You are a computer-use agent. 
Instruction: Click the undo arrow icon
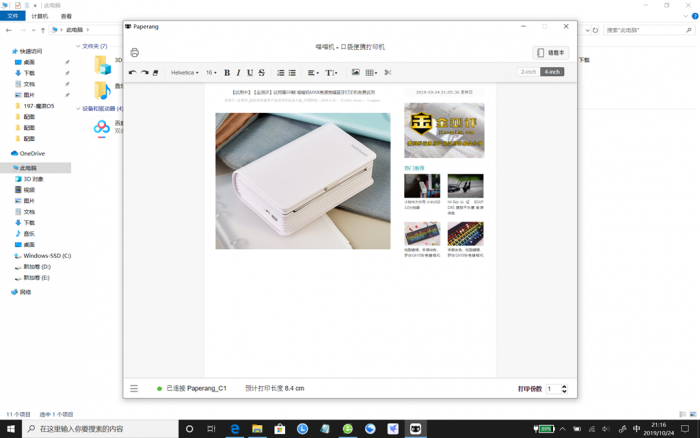[x=132, y=73]
